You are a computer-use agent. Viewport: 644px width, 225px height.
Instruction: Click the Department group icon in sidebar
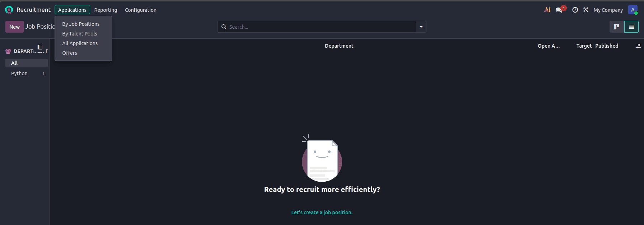click(8, 51)
